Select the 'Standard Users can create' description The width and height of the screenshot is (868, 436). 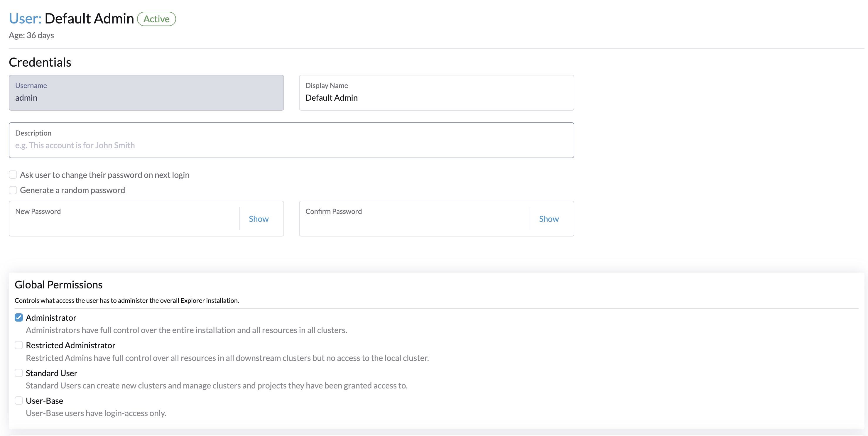[x=217, y=386]
